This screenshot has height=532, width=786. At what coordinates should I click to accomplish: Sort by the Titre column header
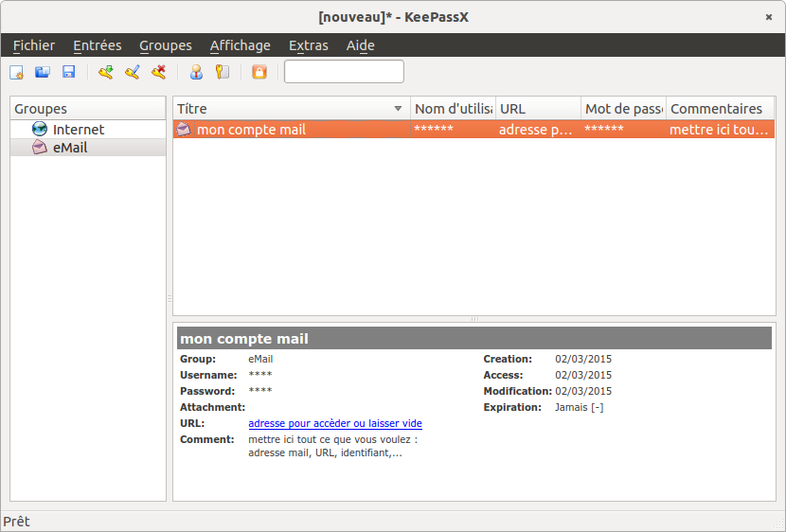pos(292,108)
